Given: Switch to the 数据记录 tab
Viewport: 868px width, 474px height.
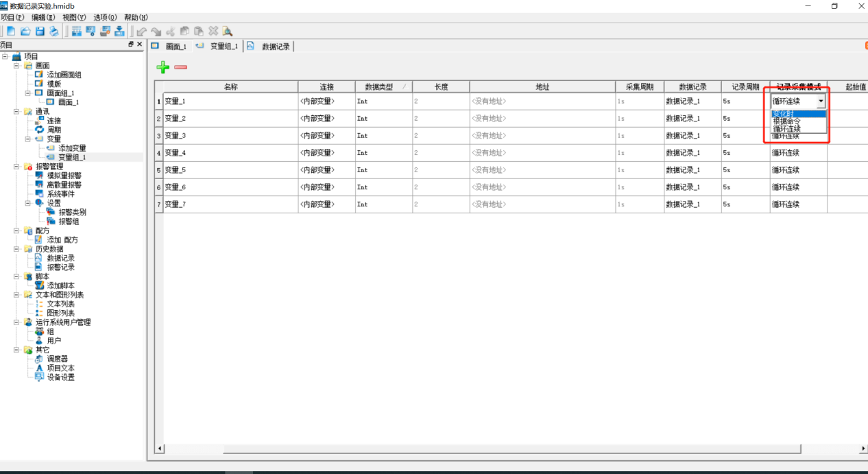Looking at the screenshot, I should coord(269,46).
